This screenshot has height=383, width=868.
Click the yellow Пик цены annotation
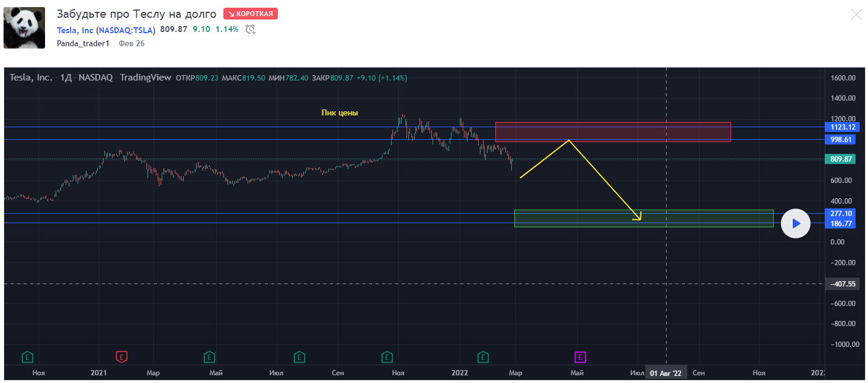[x=339, y=112]
